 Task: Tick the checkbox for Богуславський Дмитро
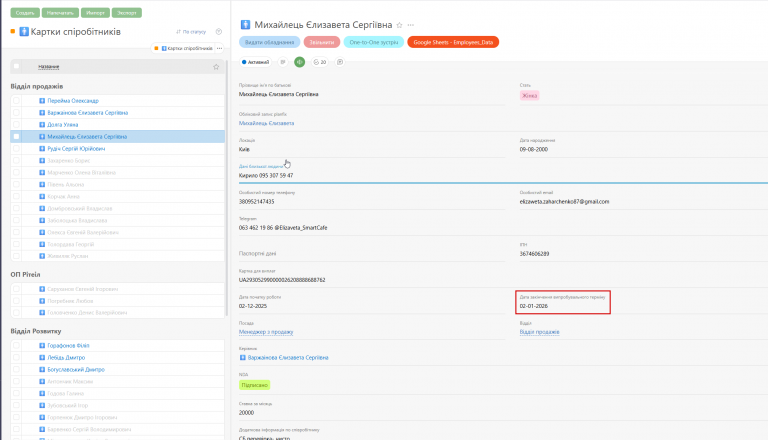pyautogui.click(x=16, y=369)
